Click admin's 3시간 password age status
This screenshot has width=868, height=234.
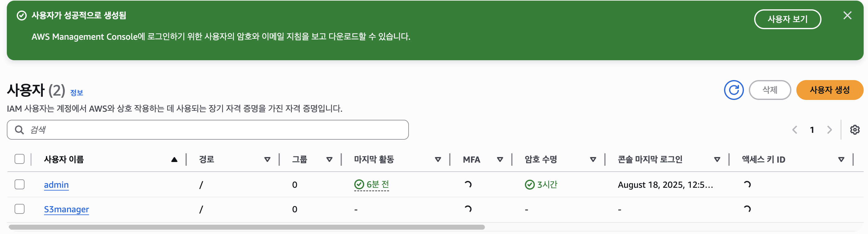[541, 184]
